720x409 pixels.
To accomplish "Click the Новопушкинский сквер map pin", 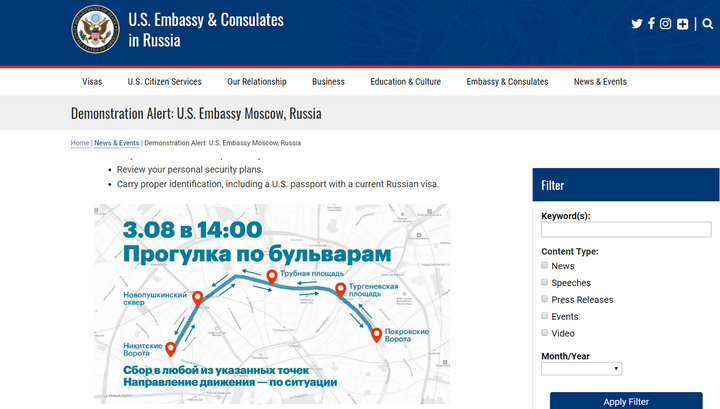I will 197,298.
